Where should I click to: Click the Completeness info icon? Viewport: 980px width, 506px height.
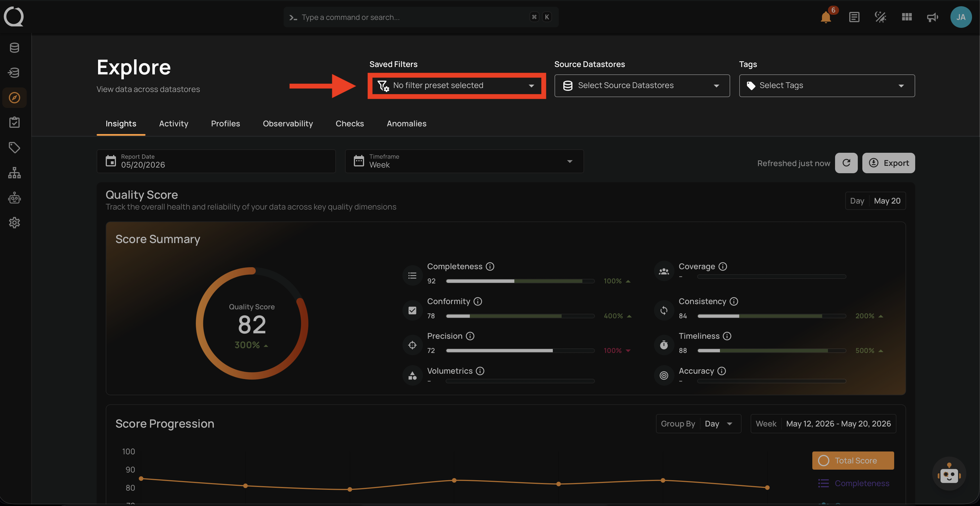[490, 267]
